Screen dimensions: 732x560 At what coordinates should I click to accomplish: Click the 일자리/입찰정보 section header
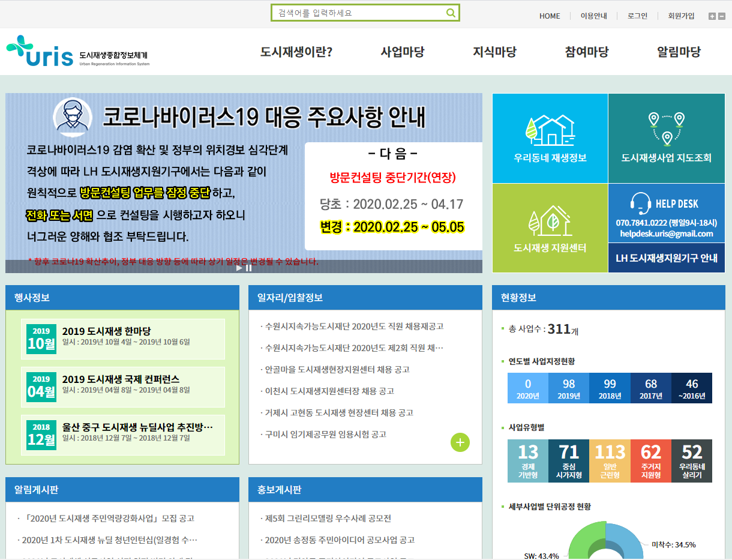pos(365,298)
